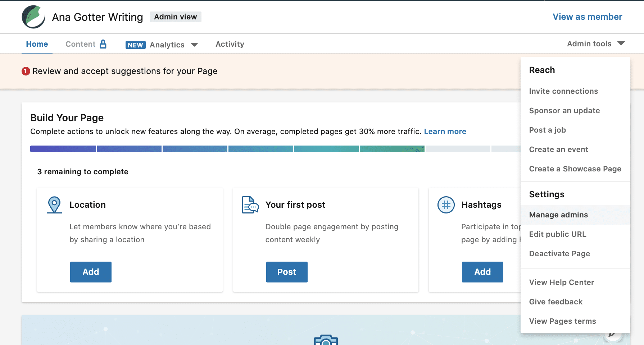This screenshot has height=345, width=644.
Task: Open the Content tab
Action: click(x=81, y=44)
